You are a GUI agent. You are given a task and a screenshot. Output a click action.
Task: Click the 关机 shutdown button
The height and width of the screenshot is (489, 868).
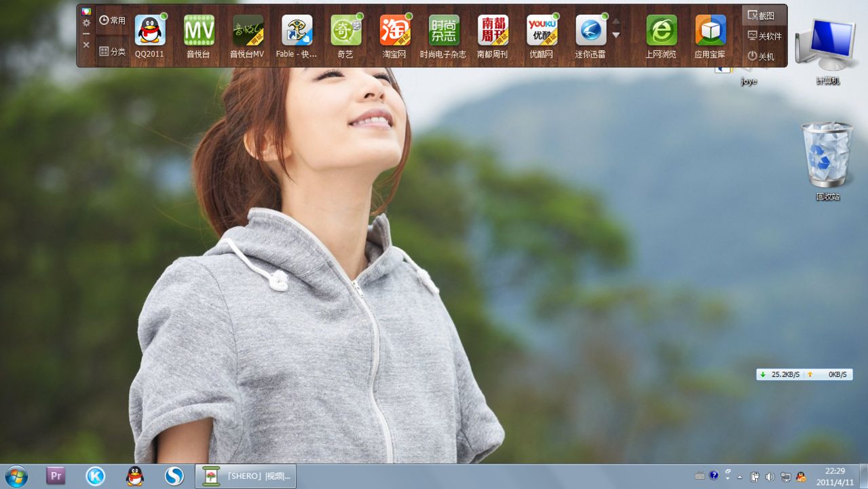click(761, 56)
